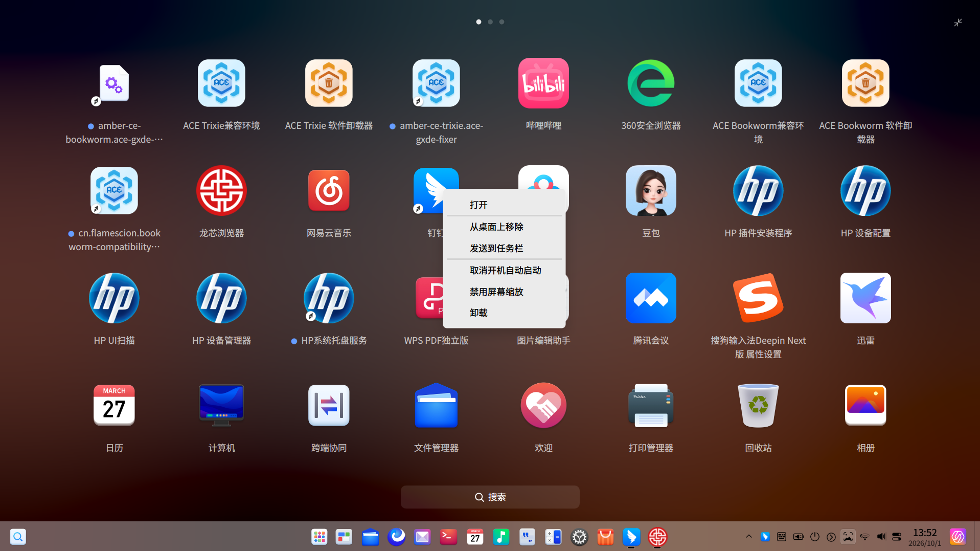
Task: Open taskbar music player icon
Action: [x=501, y=537]
